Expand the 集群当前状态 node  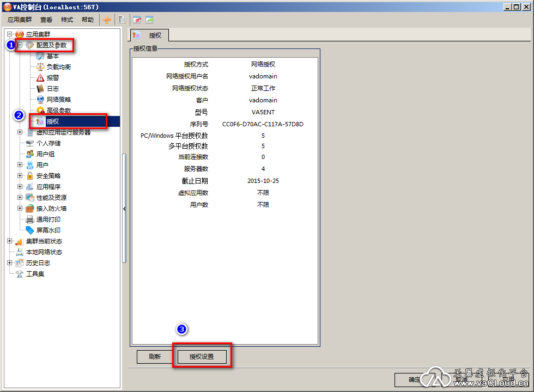coord(10,241)
